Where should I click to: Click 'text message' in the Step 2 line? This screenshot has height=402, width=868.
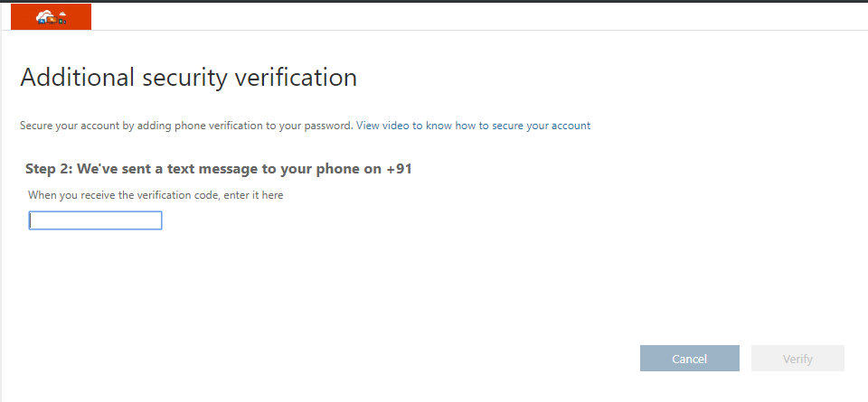point(208,169)
